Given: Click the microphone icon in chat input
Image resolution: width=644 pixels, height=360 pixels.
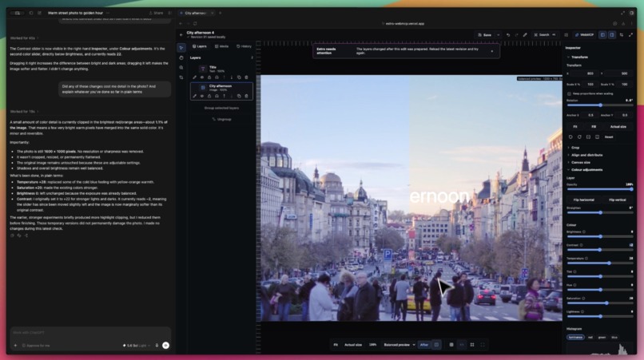Looking at the screenshot, I should coord(157,346).
